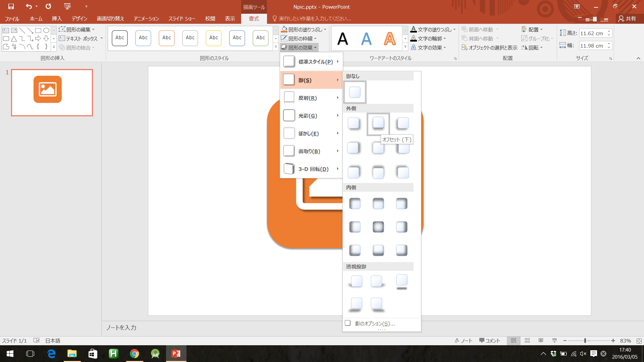Image resolution: width=644 pixels, height=362 pixels.
Task: Choose the black-outlined Abc shape style
Action: (x=120, y=38)
